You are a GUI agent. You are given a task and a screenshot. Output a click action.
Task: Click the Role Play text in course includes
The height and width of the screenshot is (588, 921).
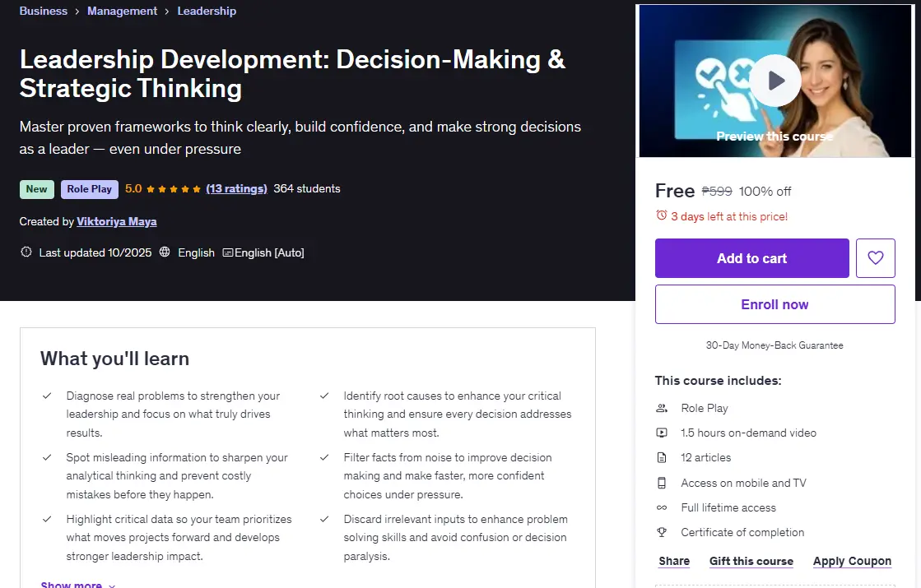(705, 408)
